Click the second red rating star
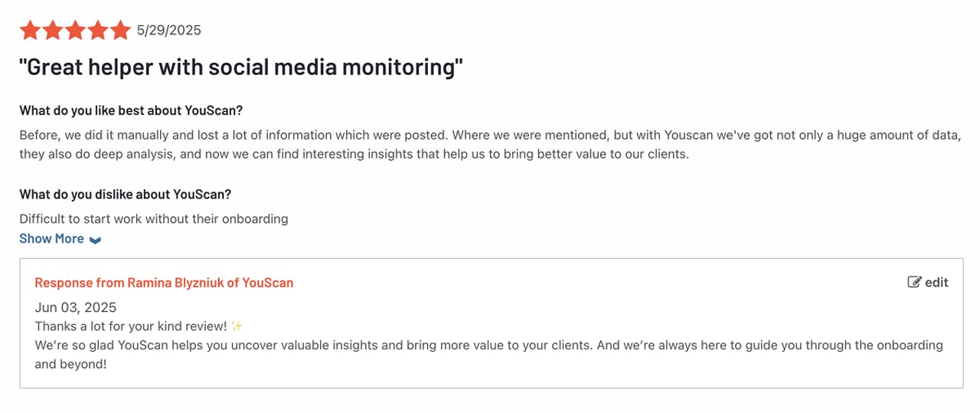Viewport: 980px width, 413px height. click(x=53, y=31)
